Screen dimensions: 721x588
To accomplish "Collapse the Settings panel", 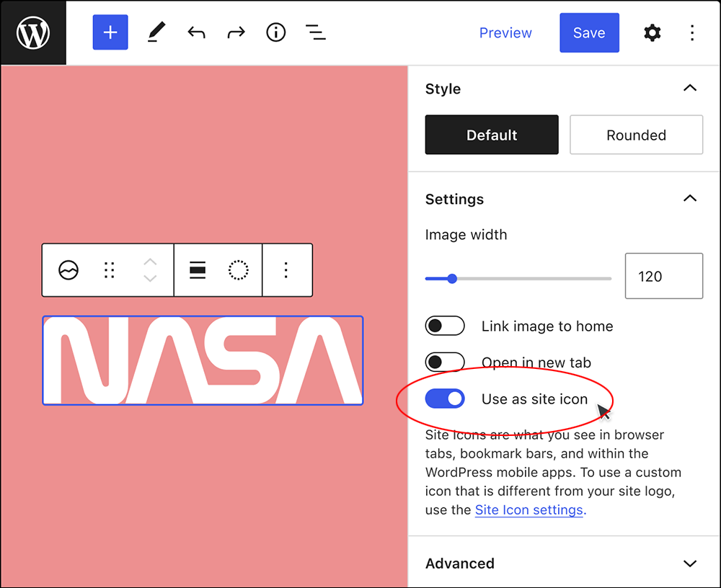I will click(690, 198).
